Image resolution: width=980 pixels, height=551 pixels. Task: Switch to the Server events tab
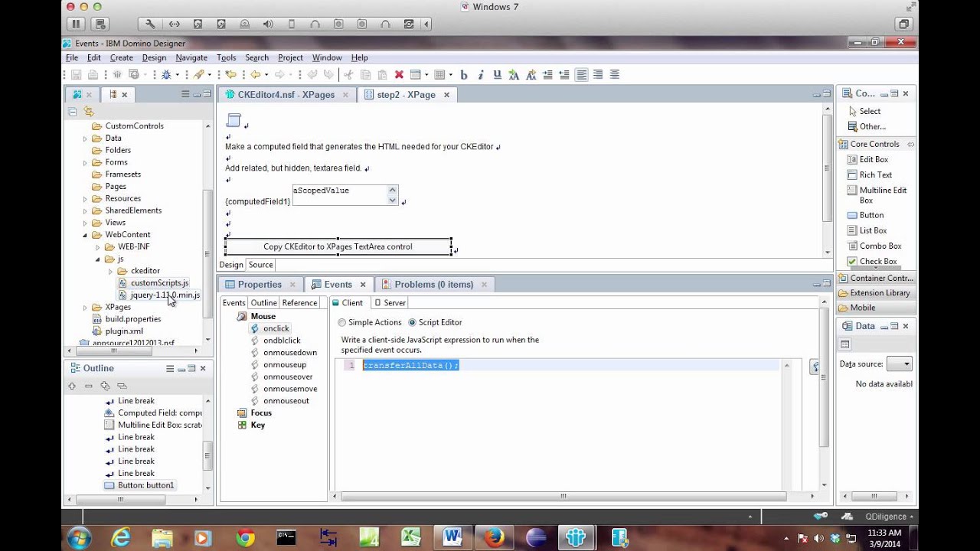[390, 303]
